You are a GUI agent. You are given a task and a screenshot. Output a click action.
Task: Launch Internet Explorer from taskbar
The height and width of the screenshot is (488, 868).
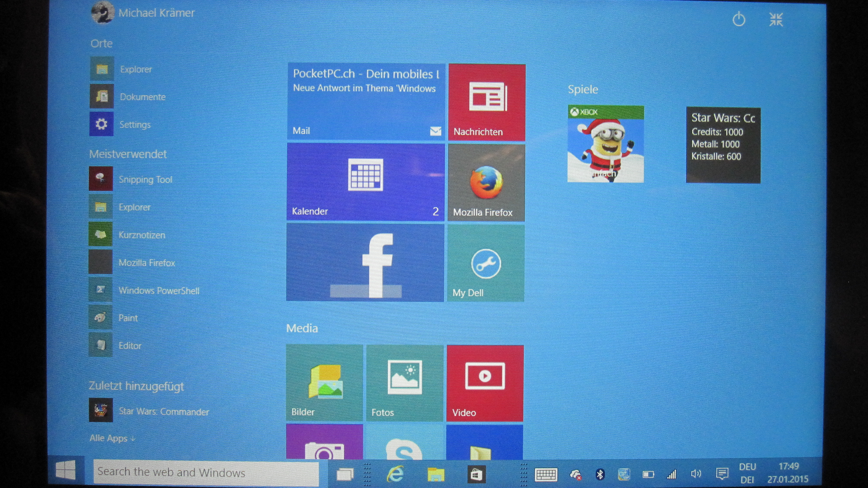(x=395, y=474)
